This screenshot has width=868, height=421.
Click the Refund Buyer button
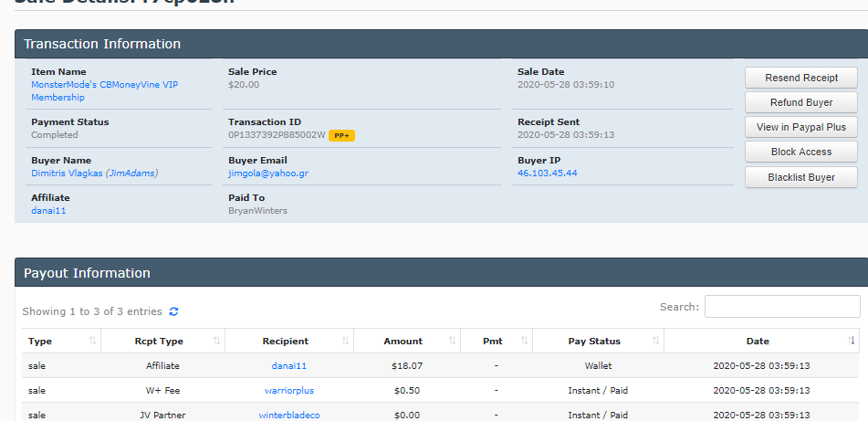801,102
